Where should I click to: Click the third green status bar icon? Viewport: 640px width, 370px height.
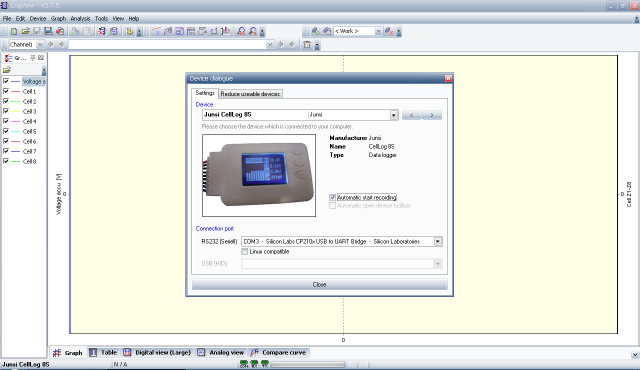click(x=265, y=364)
